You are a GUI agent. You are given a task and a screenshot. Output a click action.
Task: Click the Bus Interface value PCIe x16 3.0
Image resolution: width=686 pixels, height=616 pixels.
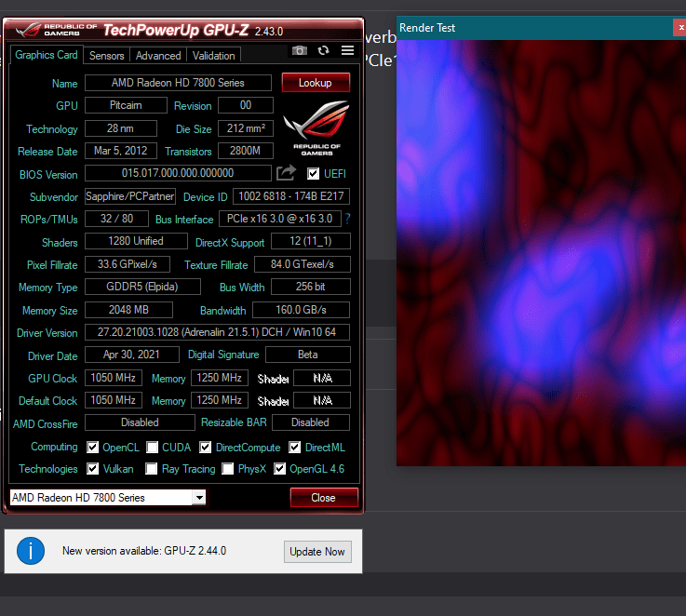point(280,219)
